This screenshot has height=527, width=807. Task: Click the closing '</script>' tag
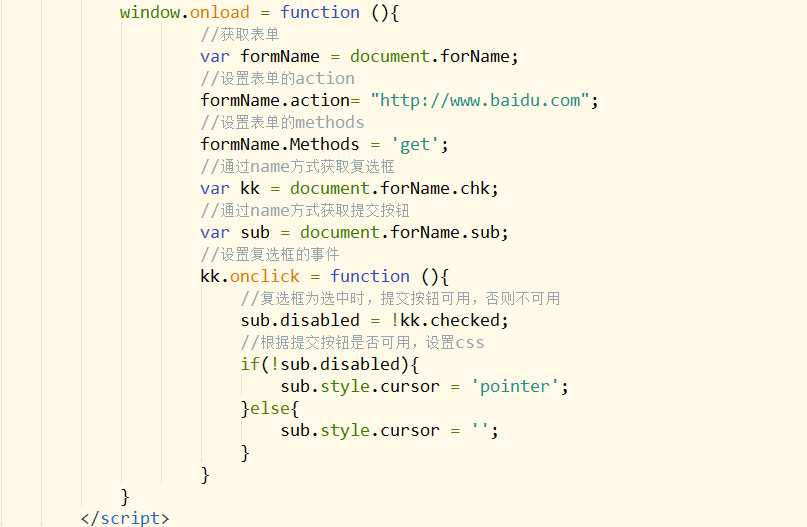(125, 518)
